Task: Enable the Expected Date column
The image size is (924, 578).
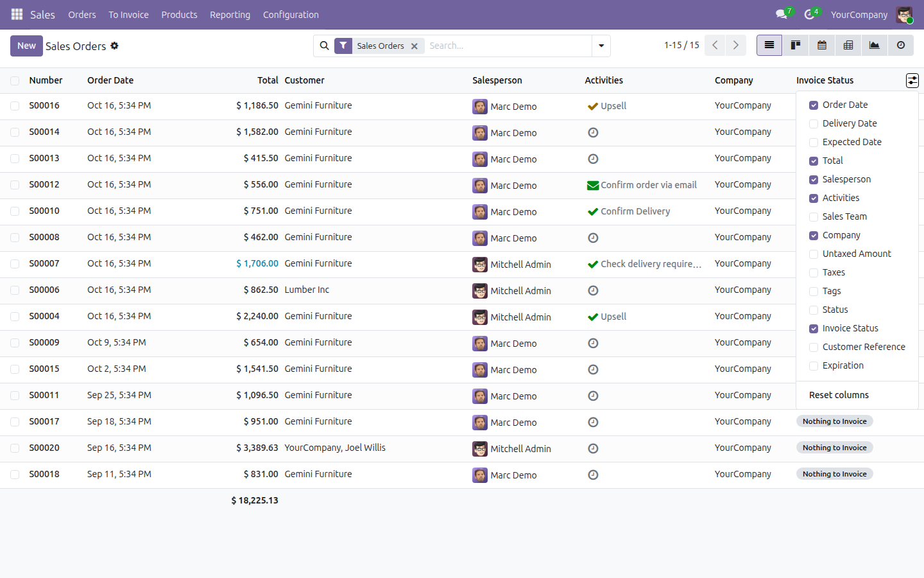Action: coord(814,143)
